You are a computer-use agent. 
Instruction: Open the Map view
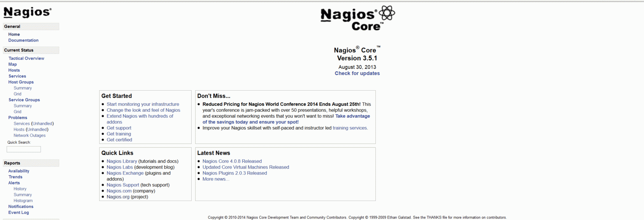pos(13,64)
